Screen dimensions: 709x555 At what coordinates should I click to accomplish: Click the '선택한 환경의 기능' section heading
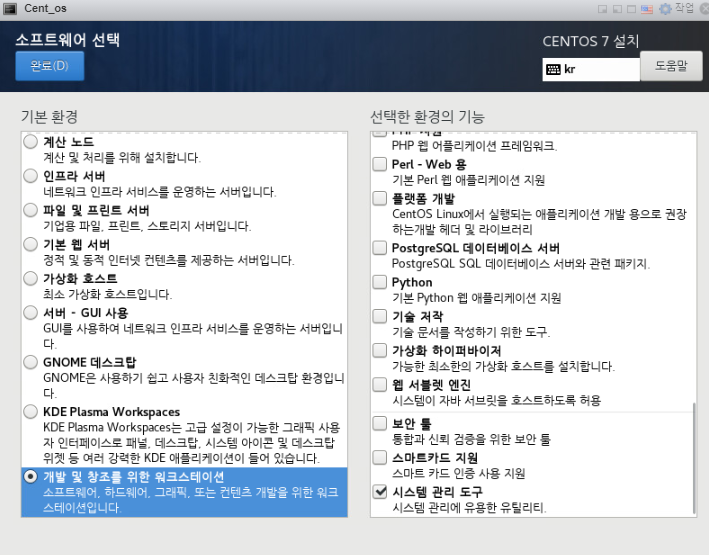coord(427,117)
